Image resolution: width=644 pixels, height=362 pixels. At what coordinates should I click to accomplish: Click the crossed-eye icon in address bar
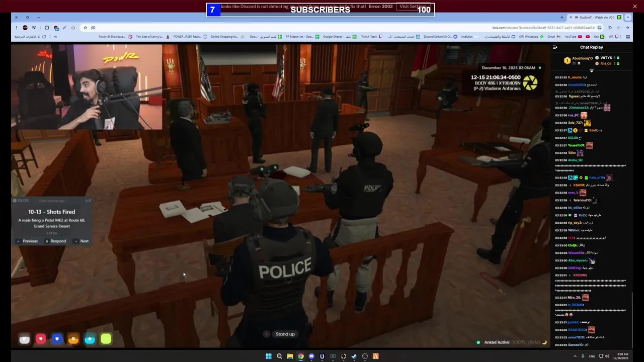tap(93, 28)
